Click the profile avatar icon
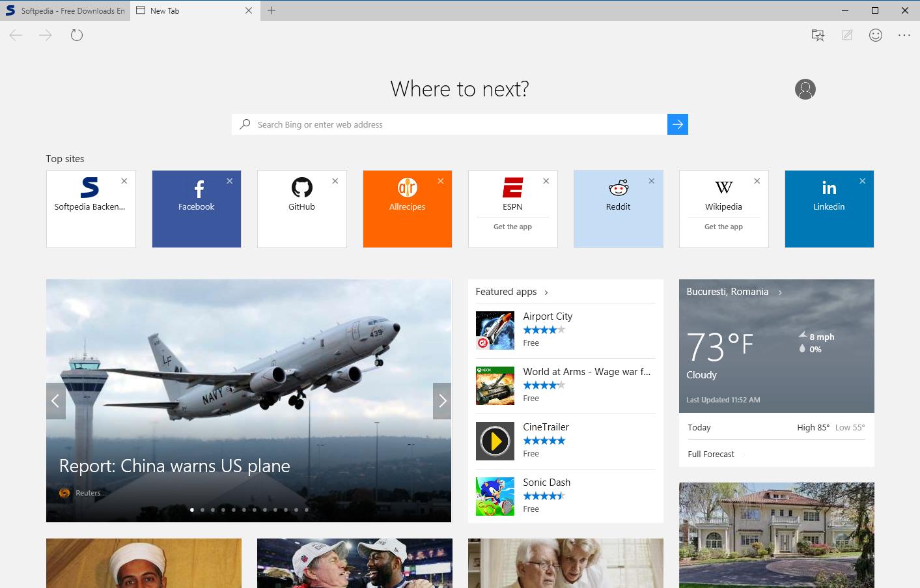920x588 pixels. [x=805, y=89]
